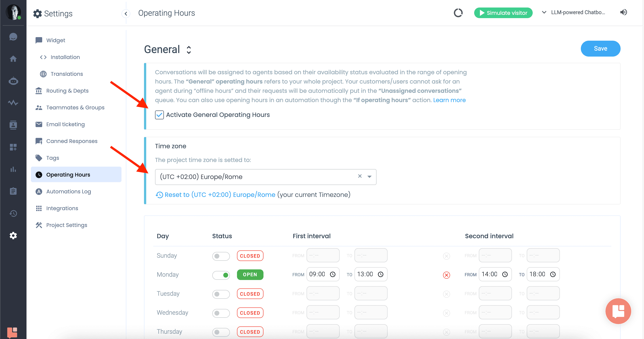Clear the selected time zone

coord(360,176)
